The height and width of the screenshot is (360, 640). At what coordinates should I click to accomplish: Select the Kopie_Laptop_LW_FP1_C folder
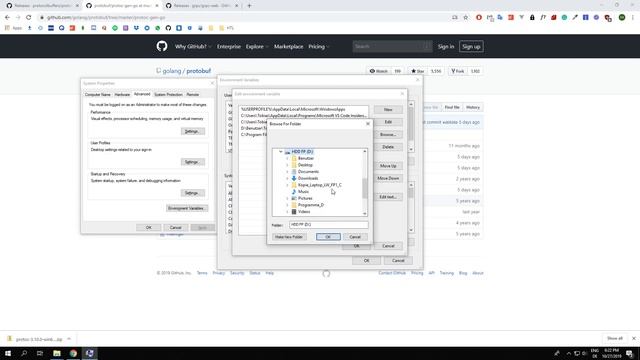[320, 185]
